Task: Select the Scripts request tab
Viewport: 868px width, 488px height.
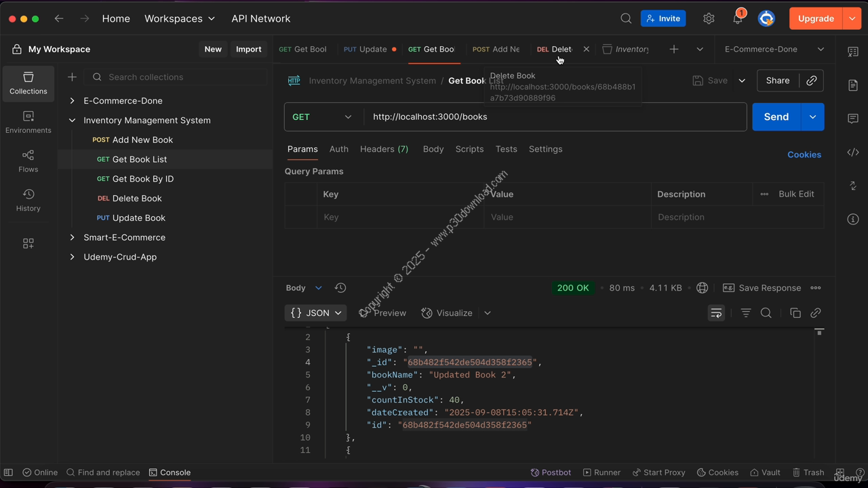Action: pyautogui.click(x=469, y=149)
